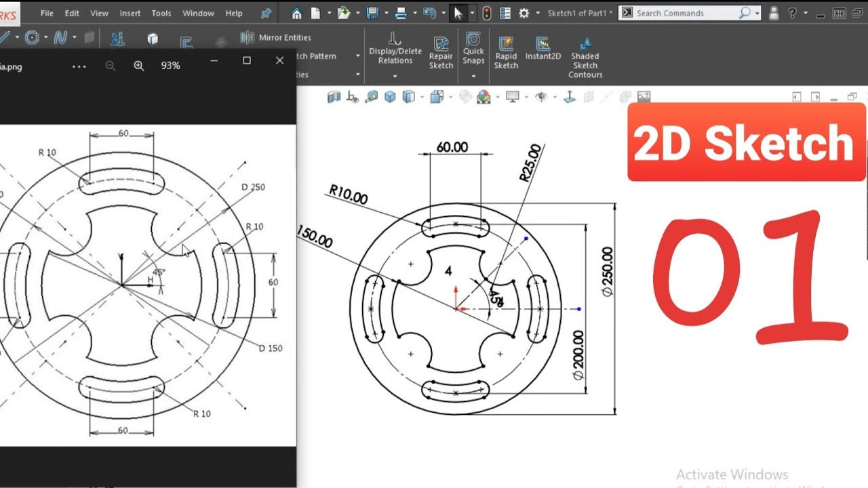
Task: Select the Ø250.00 dimension text
Action: [607, 271]
